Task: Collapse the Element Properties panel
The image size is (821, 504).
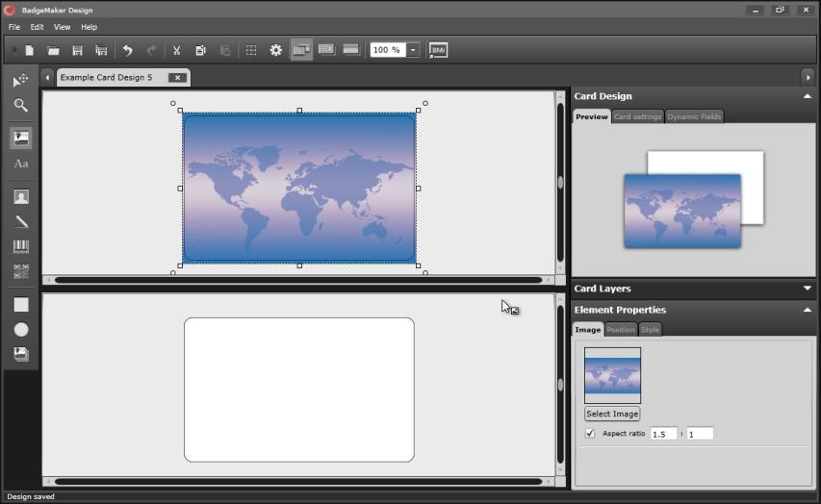Action: [x=807, y=310]
